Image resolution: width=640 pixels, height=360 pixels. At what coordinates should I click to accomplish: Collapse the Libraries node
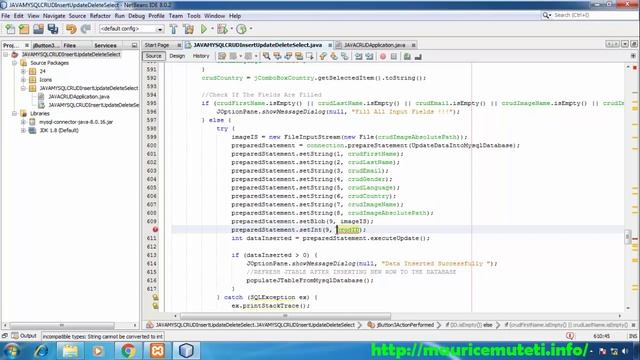pos(14,113)
